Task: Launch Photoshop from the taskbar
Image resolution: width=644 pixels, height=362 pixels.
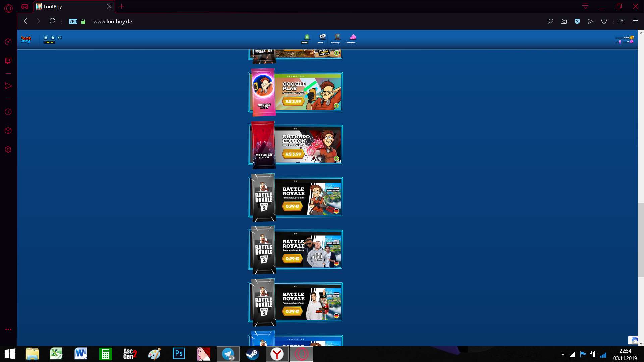Action: (x=179, y=354)
